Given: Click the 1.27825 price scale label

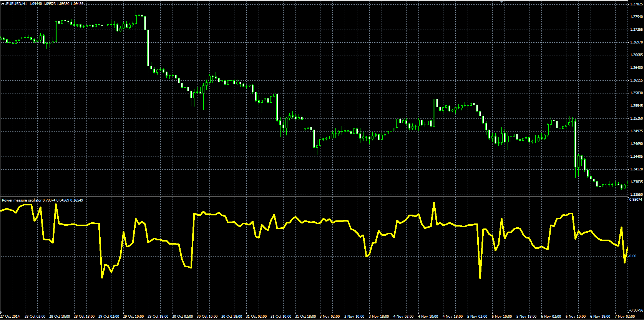Looking at the screenshot, I should [637, 4].
